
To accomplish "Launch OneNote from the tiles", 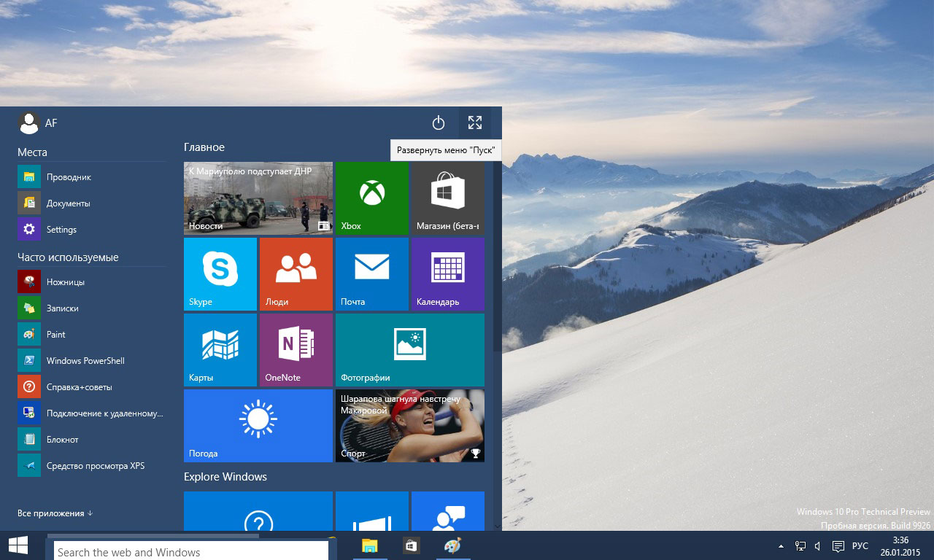I will point(296,350).
